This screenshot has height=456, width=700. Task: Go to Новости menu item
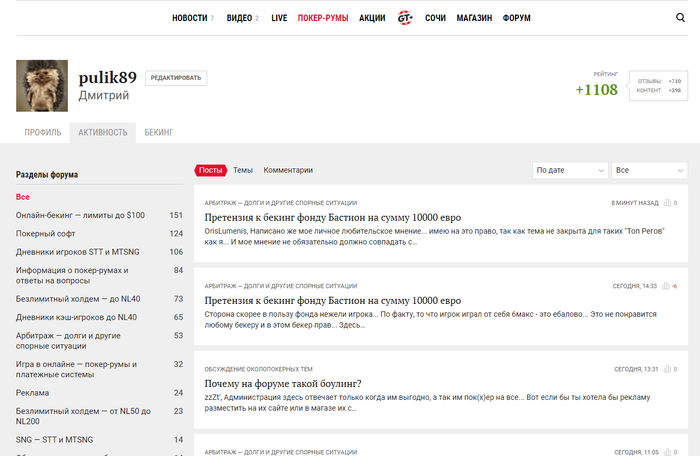coord(190,18)
